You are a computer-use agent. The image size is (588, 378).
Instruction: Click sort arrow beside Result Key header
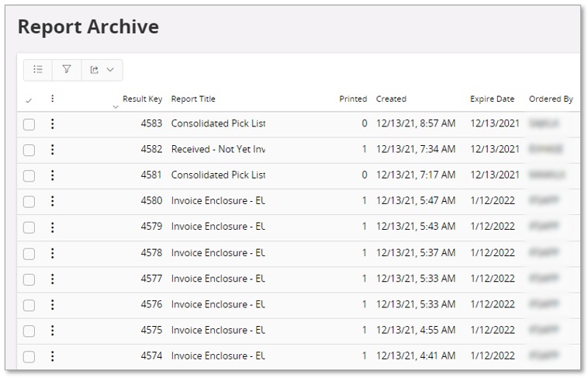click(x=116, y=106)
